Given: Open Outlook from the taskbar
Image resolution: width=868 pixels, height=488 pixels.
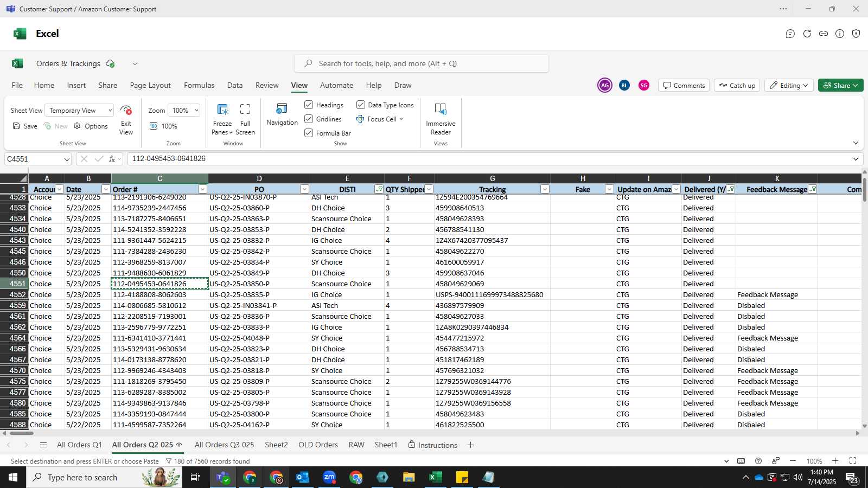Looking at the screenshot, I should (x=303, y=477).
